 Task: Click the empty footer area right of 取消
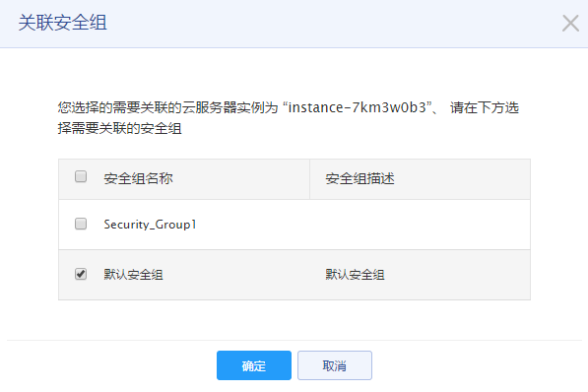(x=477, y=365)
